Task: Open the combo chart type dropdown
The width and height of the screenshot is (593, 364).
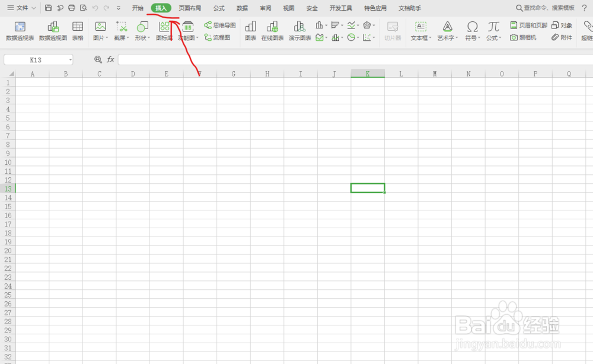Action: tap(337, 37)
